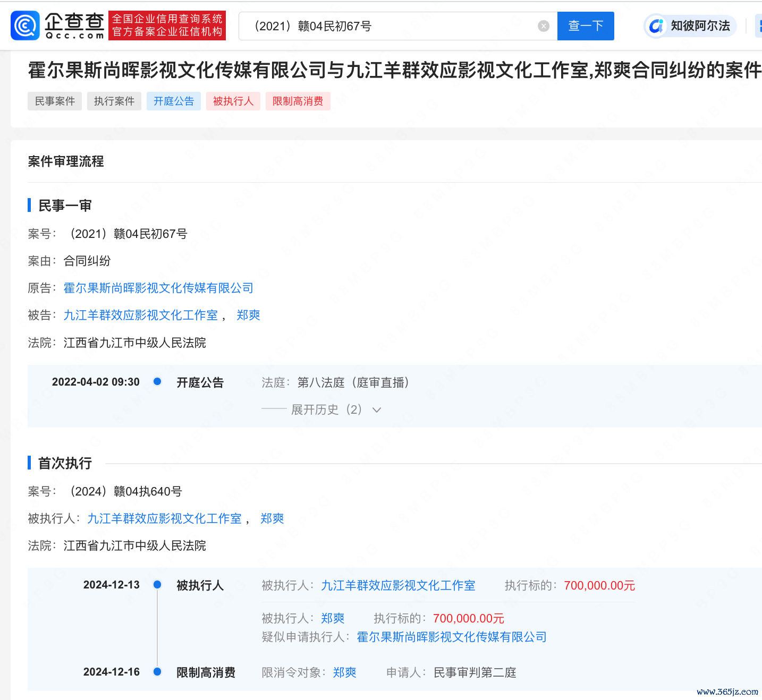
Task: Open defendant 九江羊群效应影视文化工作室 link
Action: coord(141,315)
